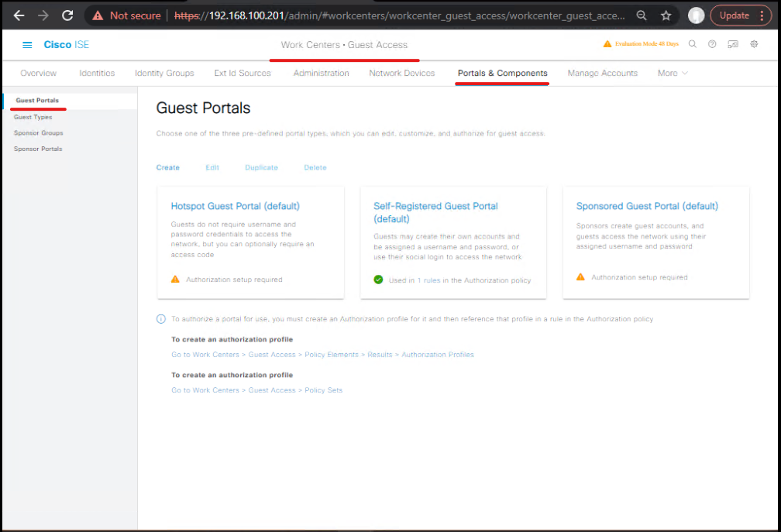781x532 pixels.
Task: Go to the Network Devices tab
Action: pyautogui.click(x=402, y=73)
